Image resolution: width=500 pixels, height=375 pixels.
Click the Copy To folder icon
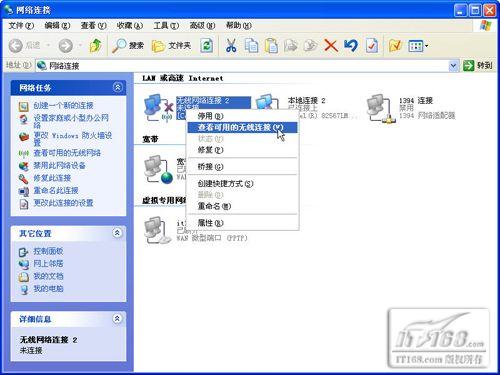click(311, 45)
